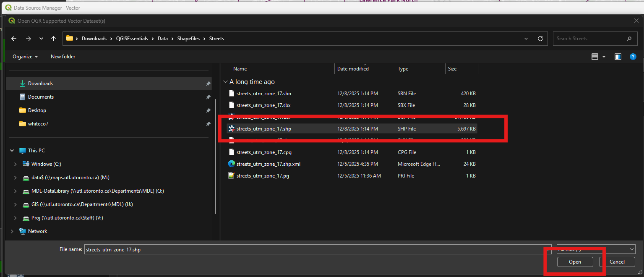
Task: Click the magnifier icon in the search box
Action: pyautogui.click(x=629, y=39)
